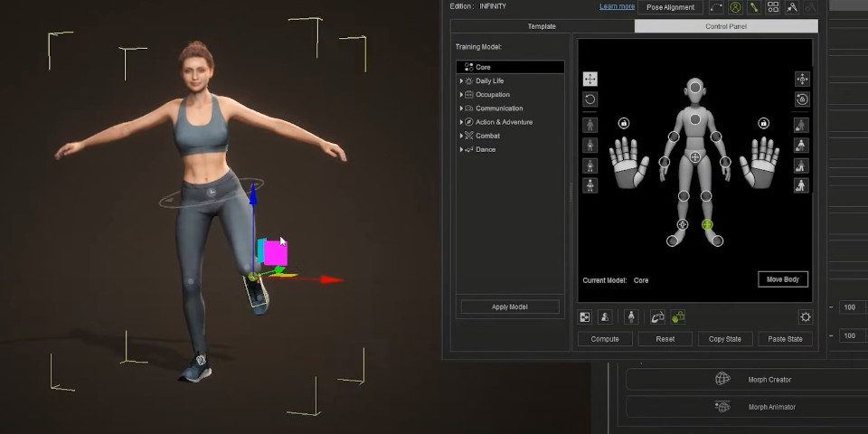Toggle the lock above the right hand
This screenshot has width=868, height=434.
pos(763,123)
